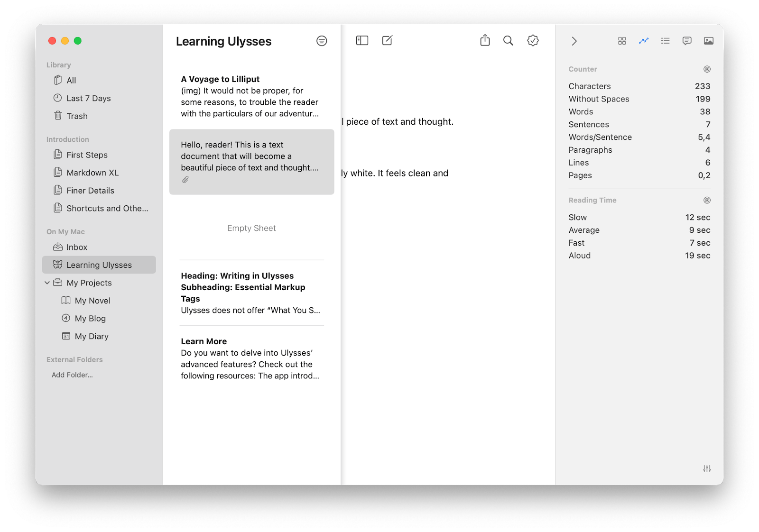This screenshot has height=532, width=759.
Task: Open First Steps sheet group
Action: tap(99, 155)
